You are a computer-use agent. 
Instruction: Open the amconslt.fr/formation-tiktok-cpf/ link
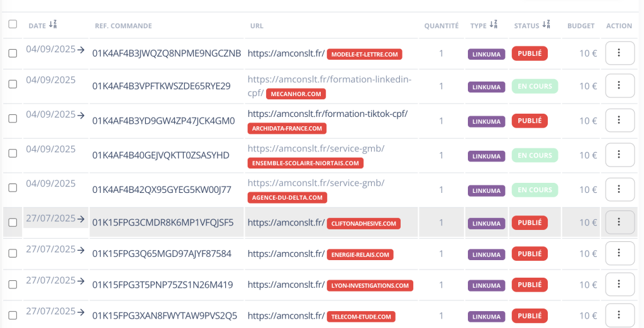(x=327, y=114)
